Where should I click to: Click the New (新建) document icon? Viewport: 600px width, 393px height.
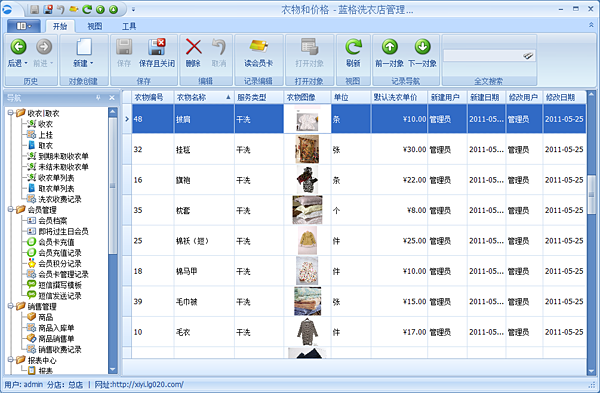(84, 47)
